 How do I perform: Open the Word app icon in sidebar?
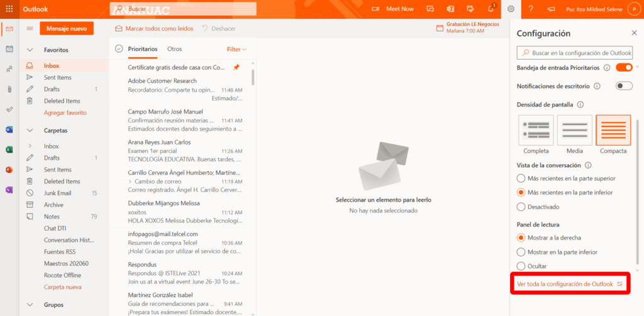[x=9, y=129]
